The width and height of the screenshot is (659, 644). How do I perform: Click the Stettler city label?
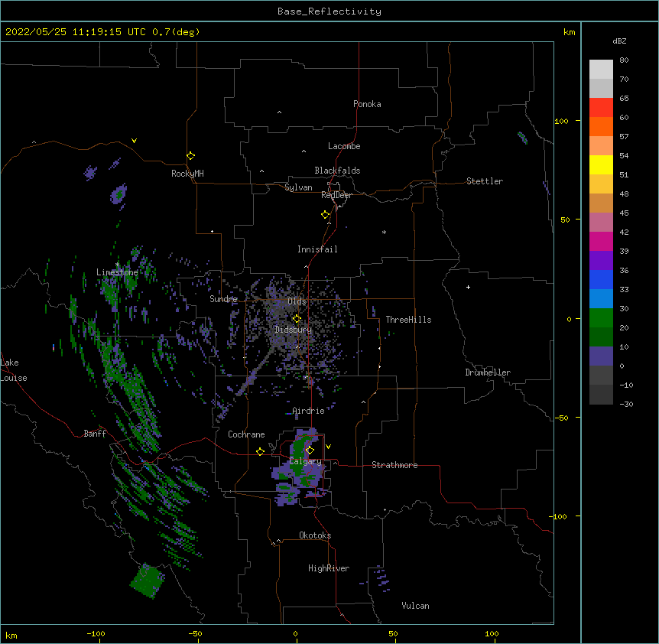(x=485, y=181)
